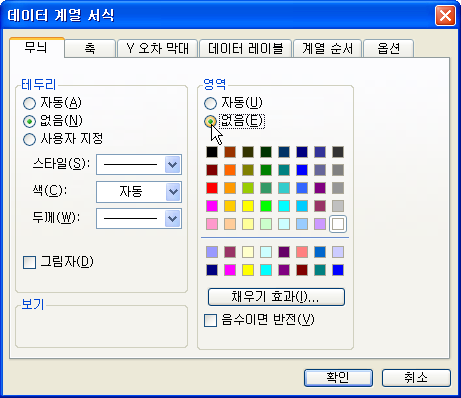
Task: Select the 무늬 tab
Action: coord(37,48)
